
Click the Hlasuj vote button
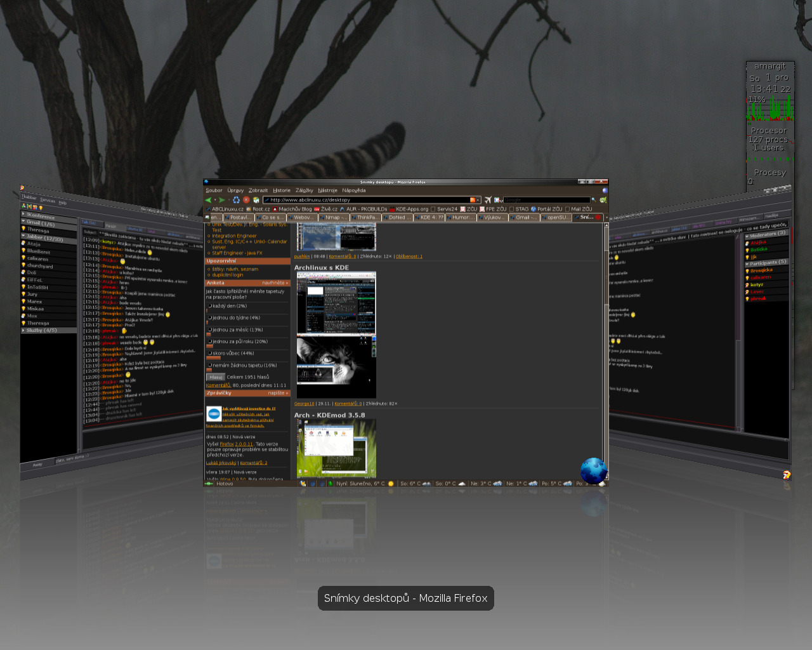coord(216,377)
